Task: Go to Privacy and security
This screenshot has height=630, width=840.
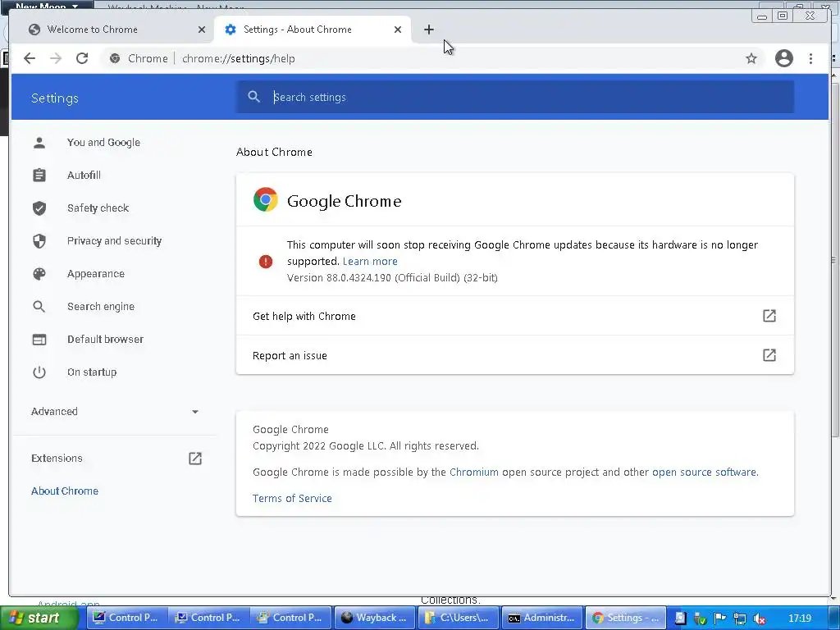Action: coord(114,241)
